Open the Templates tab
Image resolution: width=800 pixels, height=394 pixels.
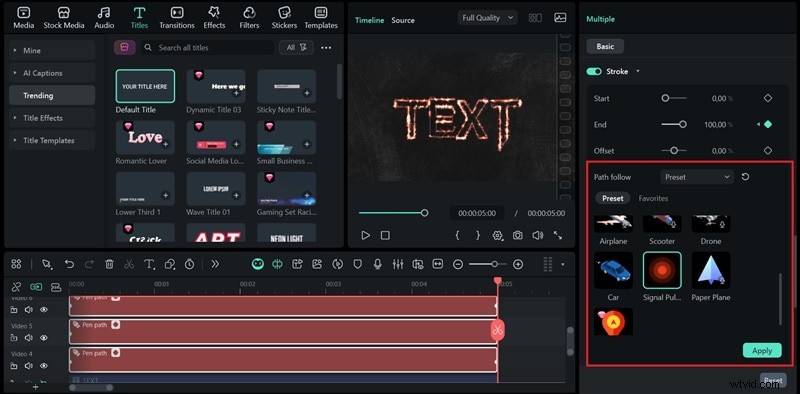pos(321,18)
